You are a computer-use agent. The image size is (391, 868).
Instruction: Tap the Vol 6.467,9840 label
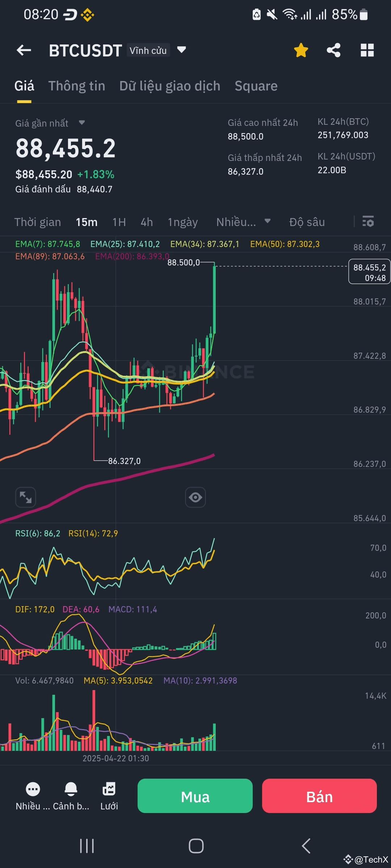click(44, 681)
